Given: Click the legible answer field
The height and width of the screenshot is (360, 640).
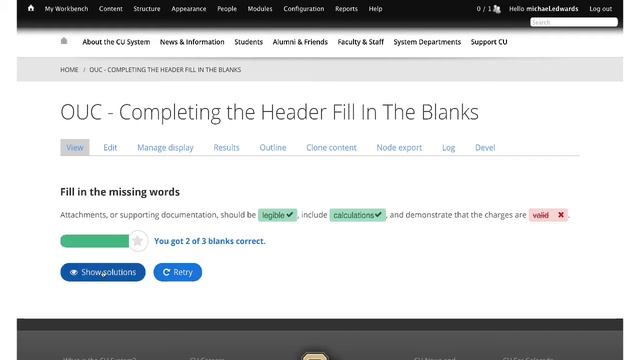Looking at the screenshot, I should (278, 215).
